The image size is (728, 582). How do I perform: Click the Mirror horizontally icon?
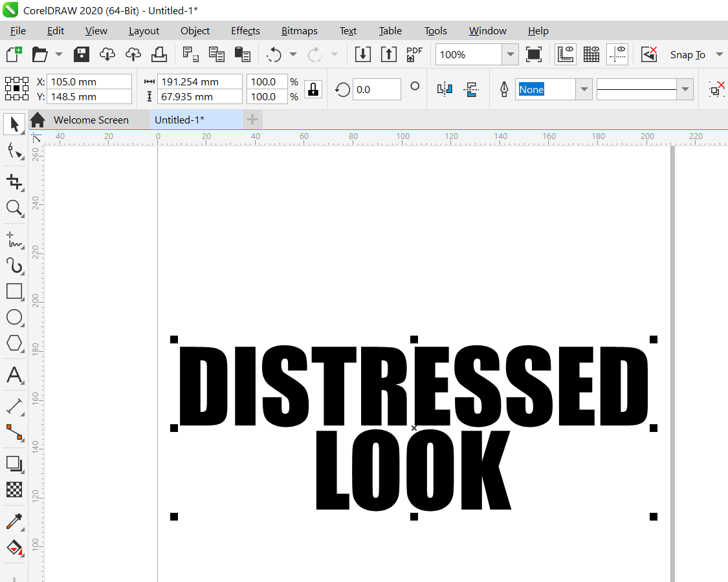[x=445, y=89]
